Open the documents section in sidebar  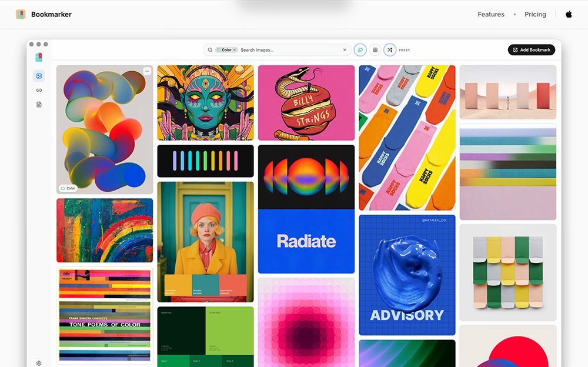[39, 104]
